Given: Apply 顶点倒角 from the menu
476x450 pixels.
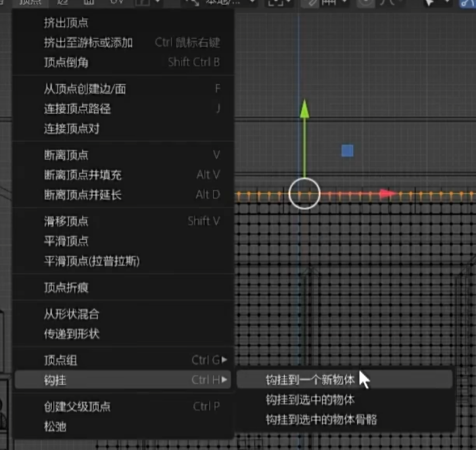Looking at the screenshot, I should pyautogui.click(x=66, y=63).
